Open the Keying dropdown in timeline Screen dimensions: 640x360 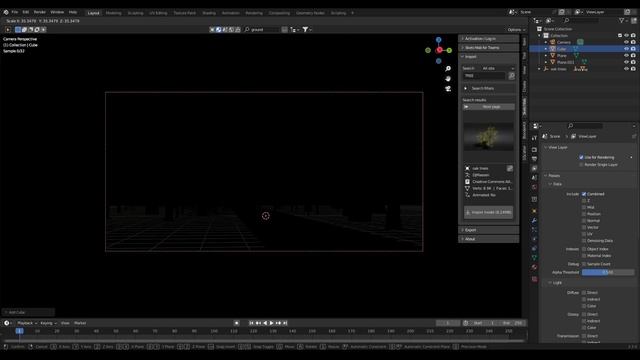tap(48, 323)
